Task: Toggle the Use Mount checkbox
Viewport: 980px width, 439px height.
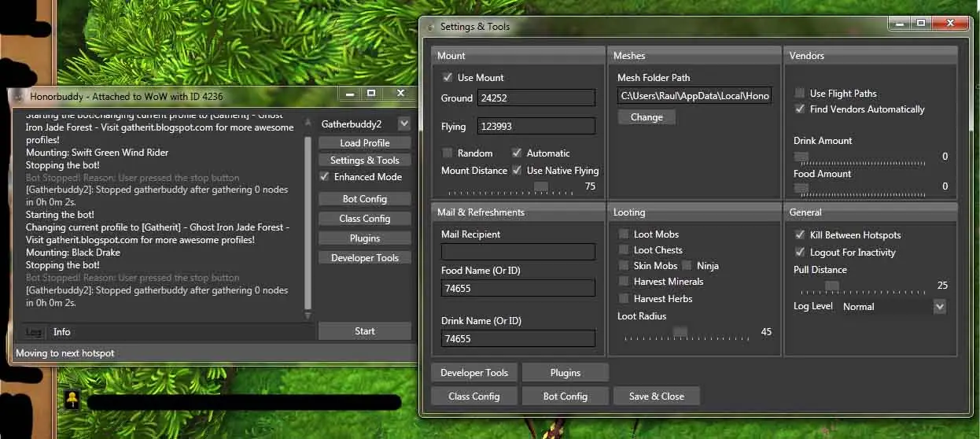Action: (448, 77)
